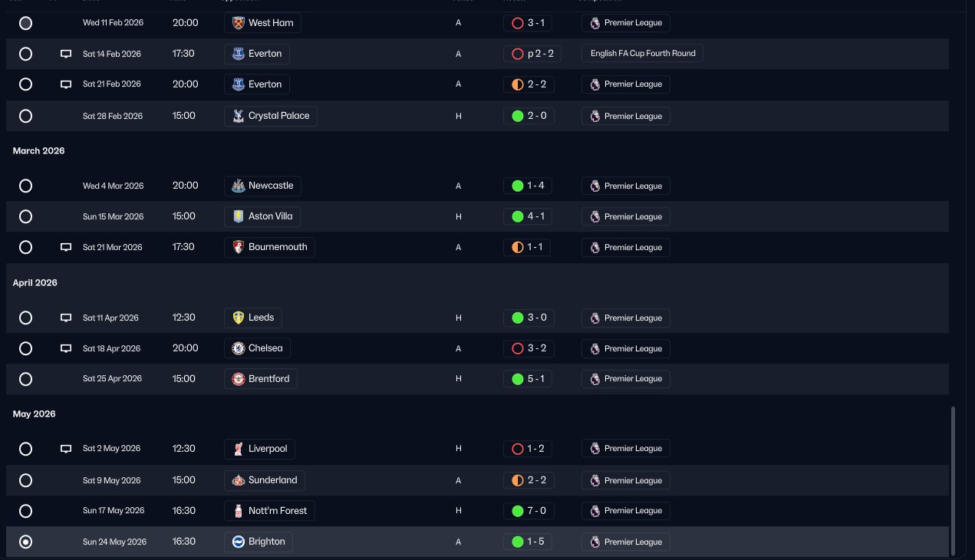Click the Aston Villa club badge
The height and width of the screenshot is (560, 975).
[239, 216]
